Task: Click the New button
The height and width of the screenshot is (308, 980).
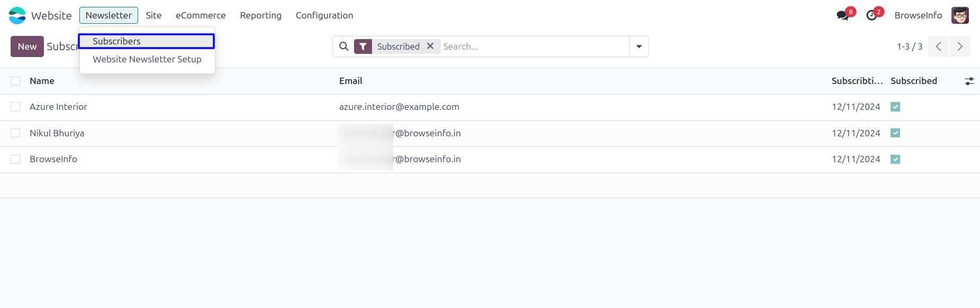Action: click(27, 46)
